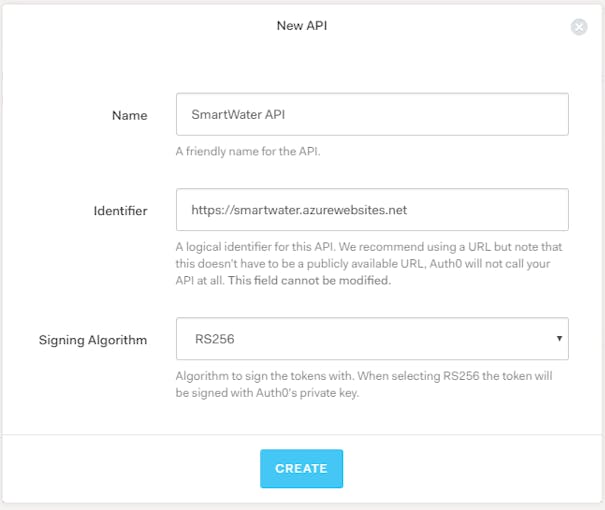Click the CREATE button
605x510 pixels.
301,468
